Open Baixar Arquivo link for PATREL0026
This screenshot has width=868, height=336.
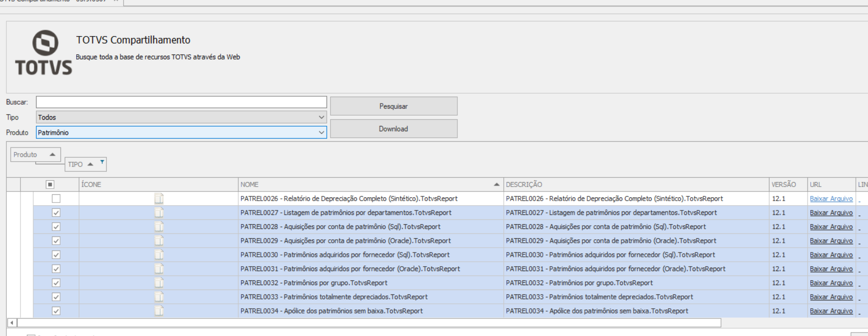point(831,198)
